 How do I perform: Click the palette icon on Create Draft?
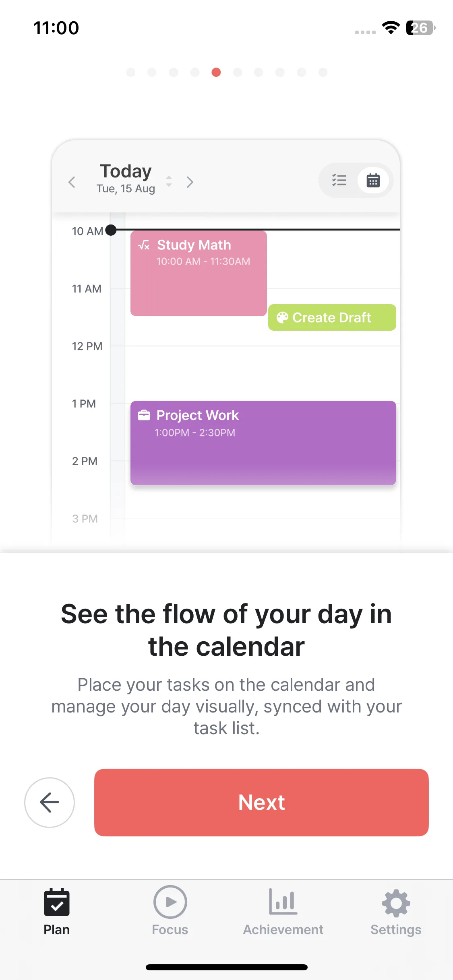coord(282,317)
